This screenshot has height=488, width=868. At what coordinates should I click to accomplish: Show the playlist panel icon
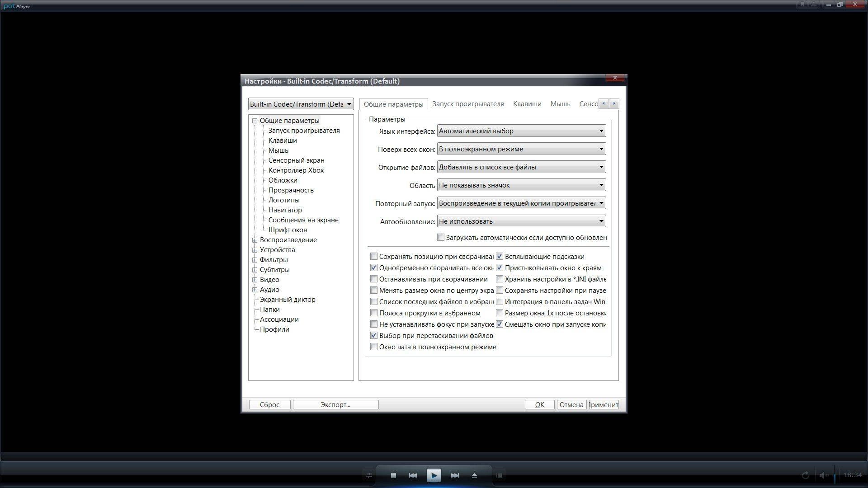click(500, 475)
